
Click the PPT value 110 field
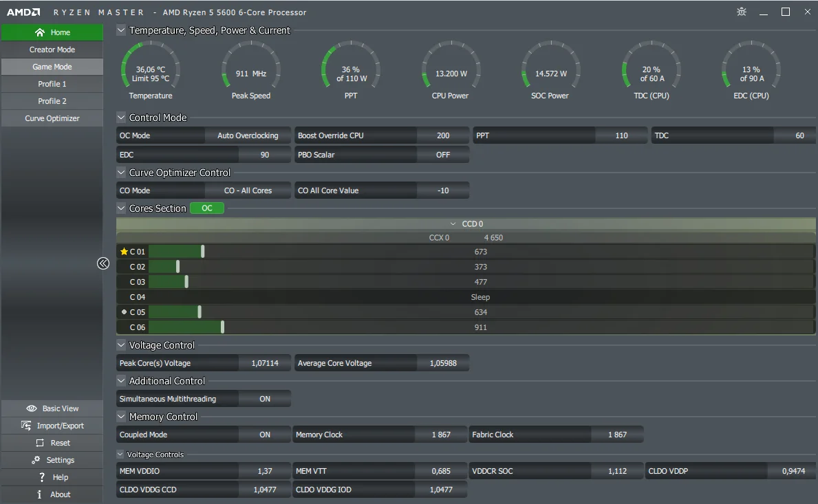(x=621, y=135)
